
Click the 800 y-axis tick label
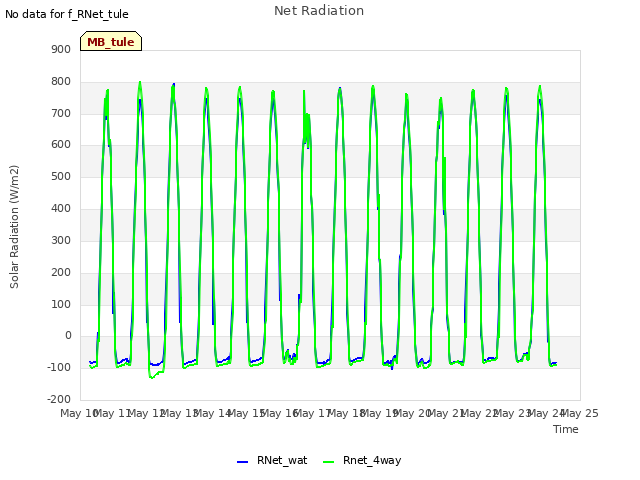click(x=61, y=82)
